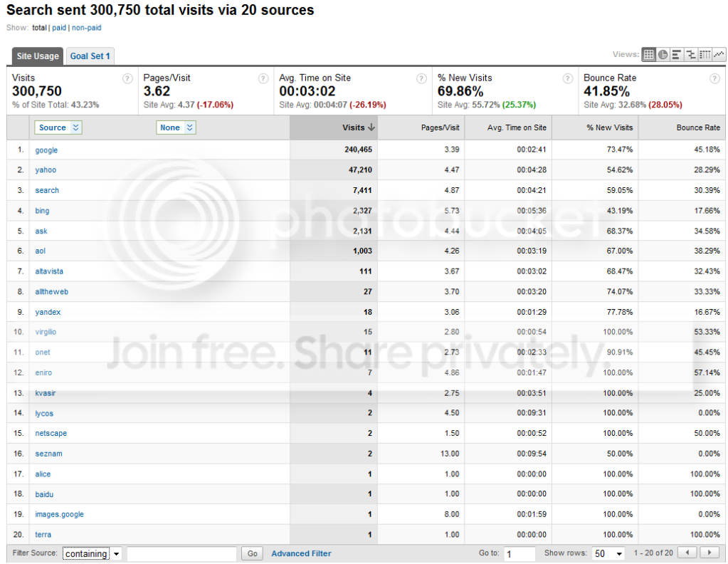The width and height of the screenshot is (728, 564).
Task: Expand the Source dimension dropdown
Action: point(58,127)
